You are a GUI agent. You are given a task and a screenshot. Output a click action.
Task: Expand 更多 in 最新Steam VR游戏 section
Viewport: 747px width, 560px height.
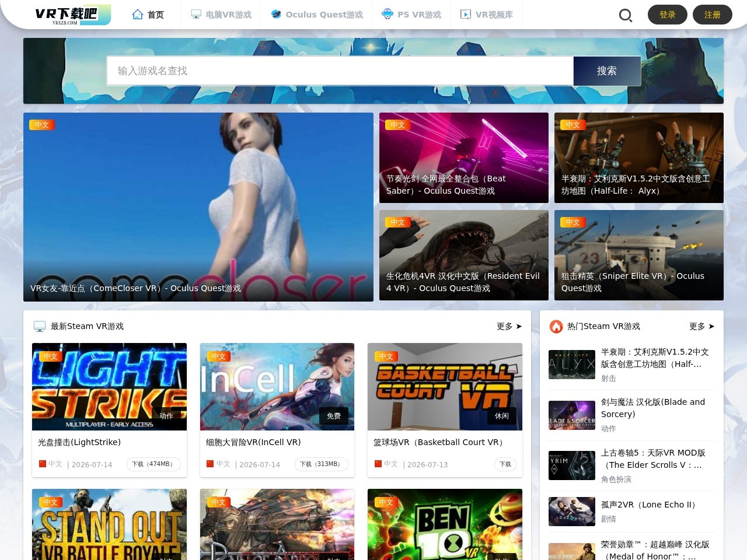(509, 327)
